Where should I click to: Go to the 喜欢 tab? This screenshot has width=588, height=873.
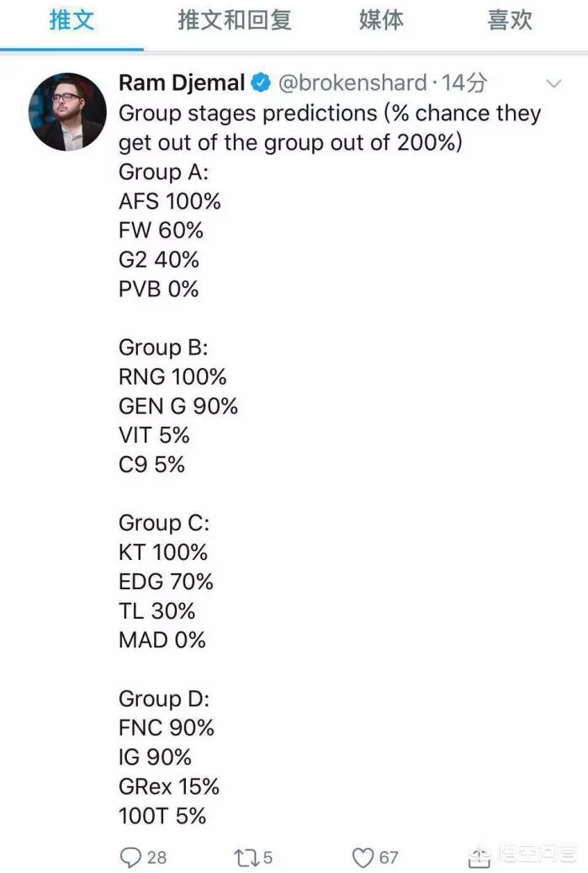[510, 20]
